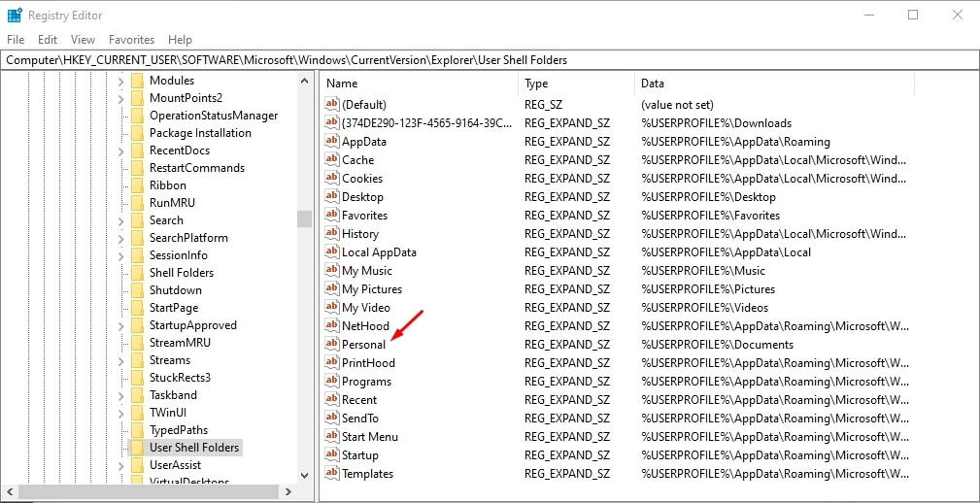980x503 pixels.
Task: Click the icon beside the {374DE290-123F value
Action: pos(332,123)
